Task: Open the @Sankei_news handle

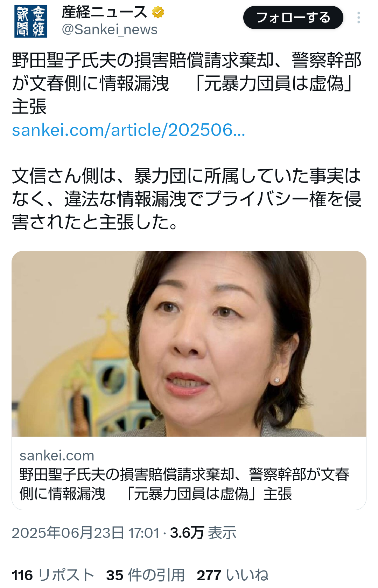Action: pos(110,30)
